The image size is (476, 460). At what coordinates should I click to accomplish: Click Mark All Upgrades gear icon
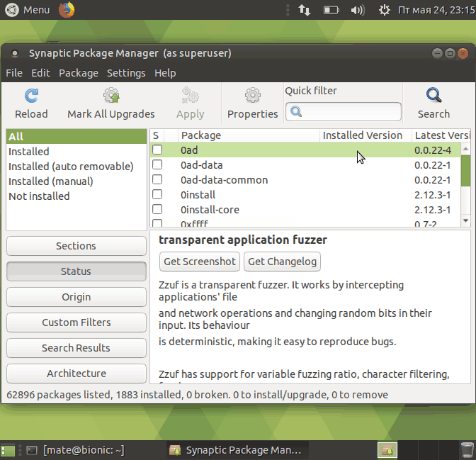pos(111,96)
